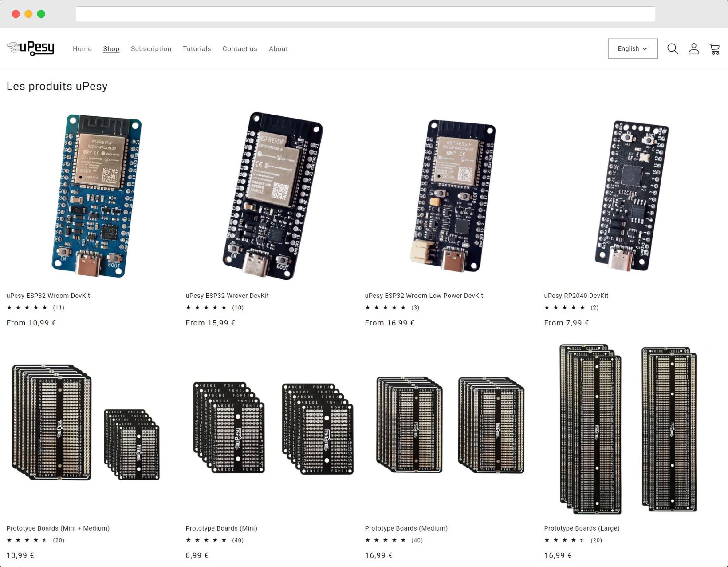This screenshot has height=567, width=728.
Task: Open the Prototype Boards (Large) link
Action: click(x=582, y=528)
